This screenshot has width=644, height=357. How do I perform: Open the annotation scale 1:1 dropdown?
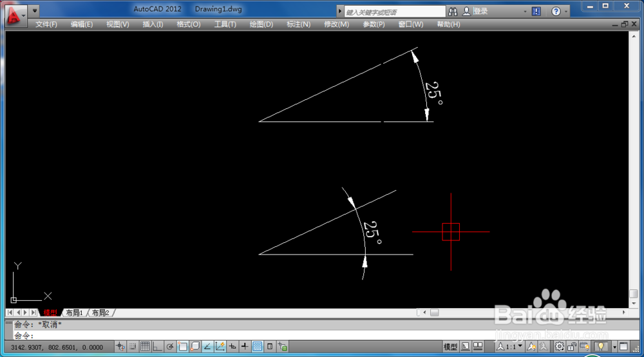click(509, 347)
